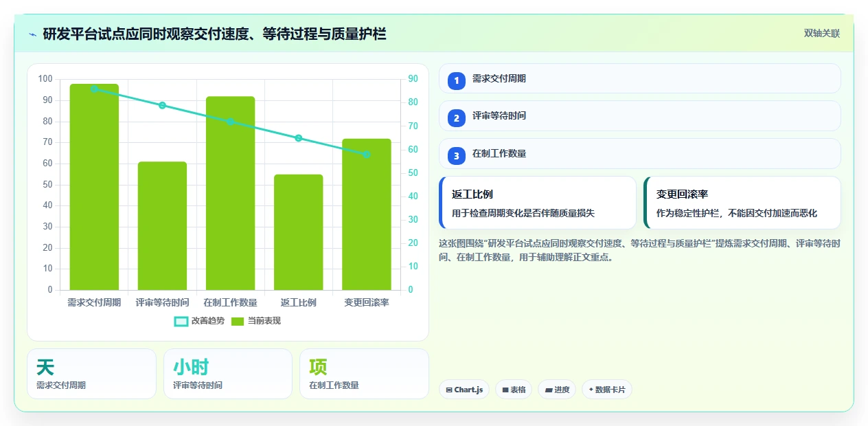Click the x-axis label 变更回滚率
The height and width of the screenshot is (426, 868).
[x=367, y=302]
